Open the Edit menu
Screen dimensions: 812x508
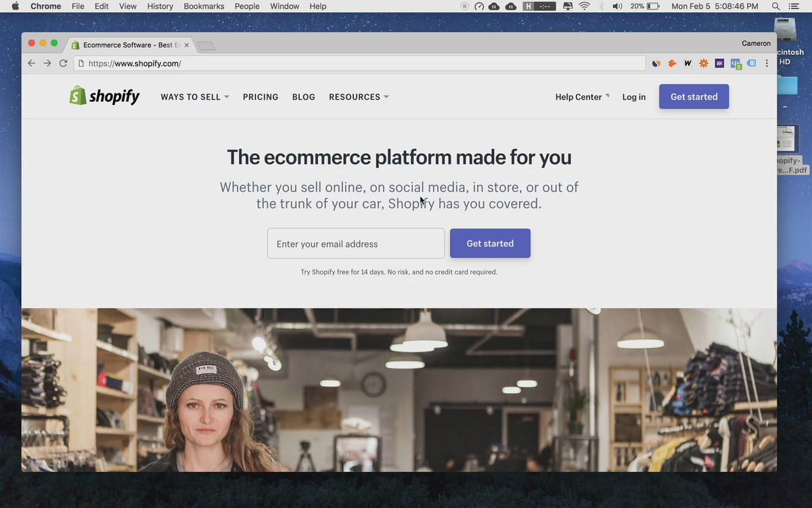(101, 6)
